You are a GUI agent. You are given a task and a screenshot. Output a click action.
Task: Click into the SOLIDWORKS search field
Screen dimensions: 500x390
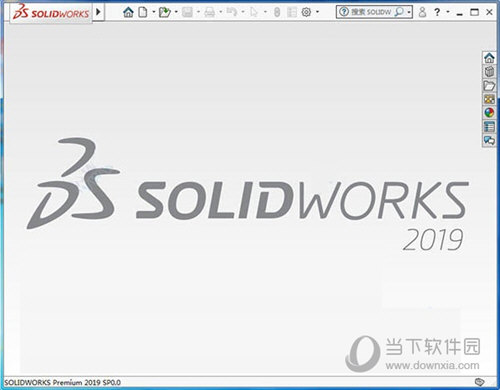pos(371,12)
